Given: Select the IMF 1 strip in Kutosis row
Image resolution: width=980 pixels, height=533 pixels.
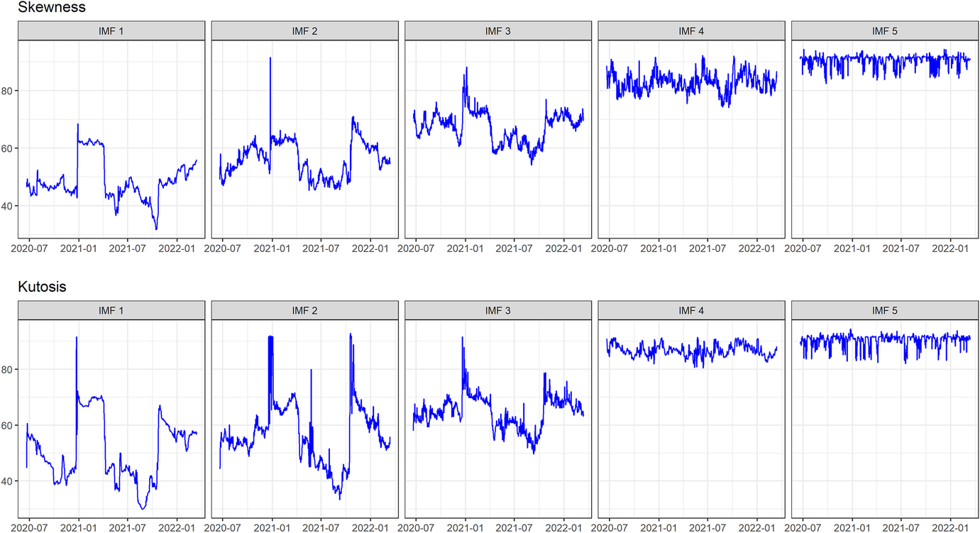Looking at the screenshot, I should coord(111,310).
